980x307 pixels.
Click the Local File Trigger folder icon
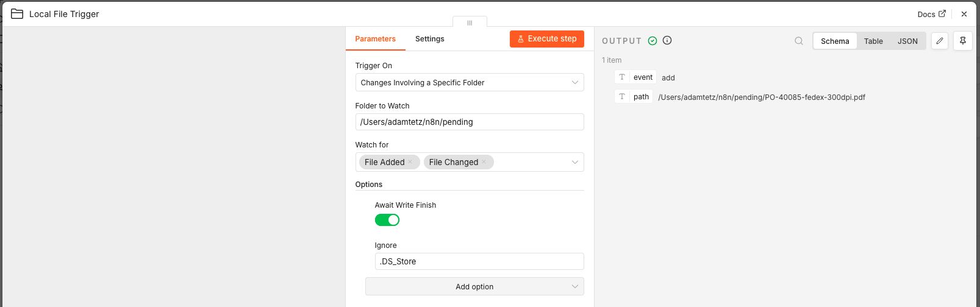pyautogui.click(x=17, y=13)
